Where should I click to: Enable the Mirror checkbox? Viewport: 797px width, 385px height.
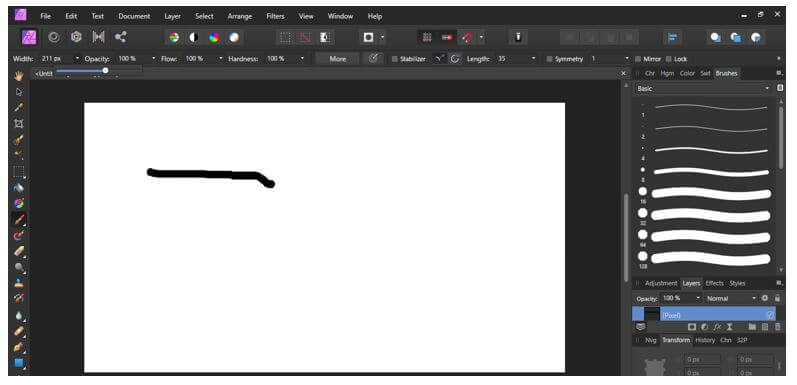(x=638, y=59)
